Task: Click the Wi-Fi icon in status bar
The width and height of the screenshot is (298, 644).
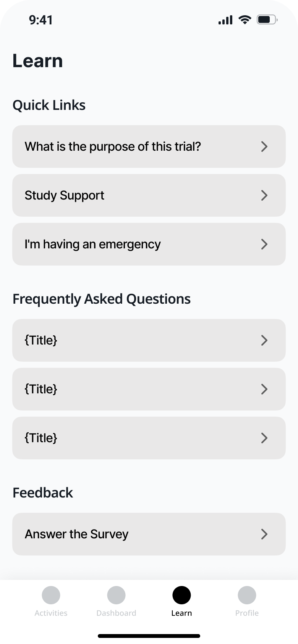Action: click(x=245, y=19)
